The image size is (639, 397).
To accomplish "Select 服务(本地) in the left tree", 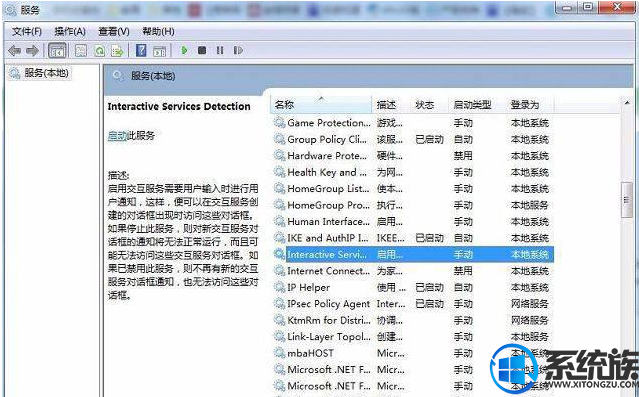I will [46, 73].
